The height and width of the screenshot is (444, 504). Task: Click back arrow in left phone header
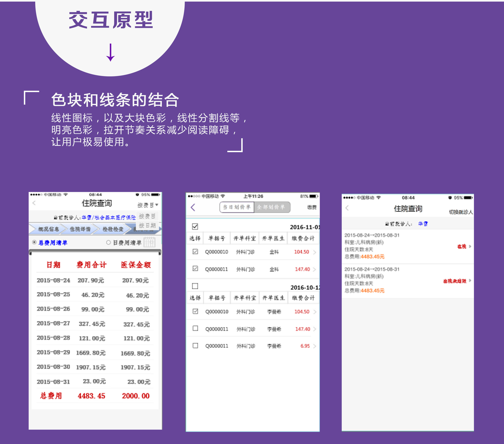coord(34,203)
